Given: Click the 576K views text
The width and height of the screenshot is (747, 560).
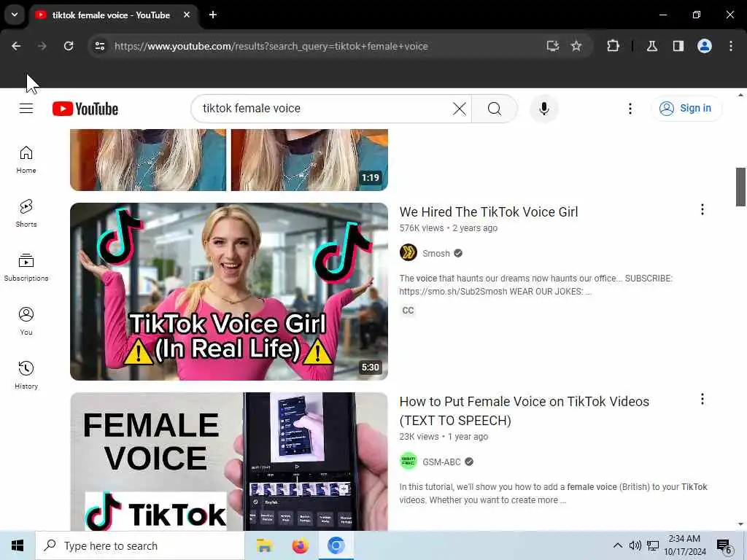Looking at the screenshot, I should (x=421, y=228).
